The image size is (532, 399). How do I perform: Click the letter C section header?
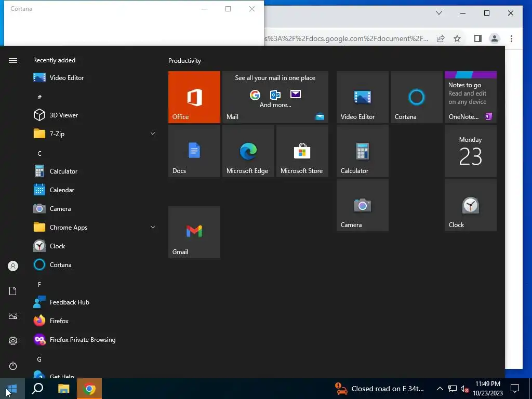point(39,154)
